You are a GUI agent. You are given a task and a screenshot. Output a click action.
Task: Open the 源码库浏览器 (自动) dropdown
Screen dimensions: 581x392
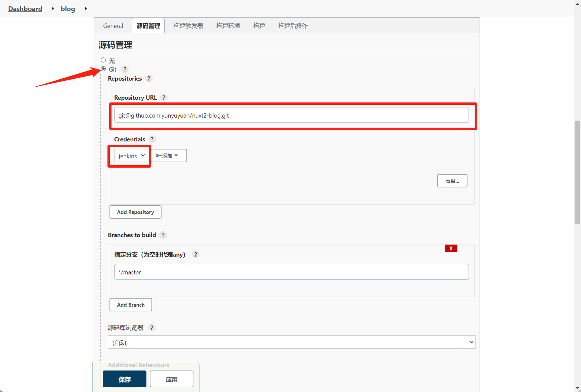(291, 342)
